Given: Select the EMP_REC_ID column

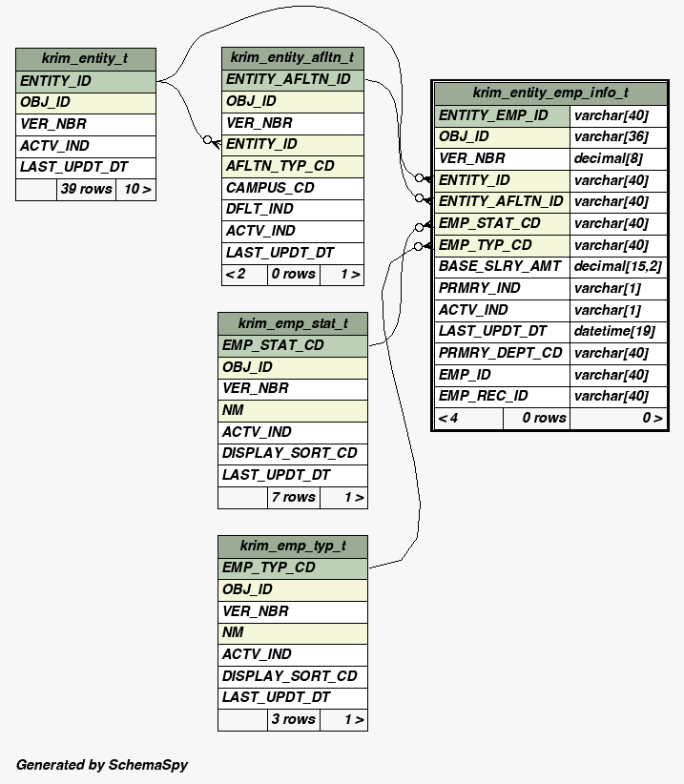Looking at the screenshot, I should (502, 397).
